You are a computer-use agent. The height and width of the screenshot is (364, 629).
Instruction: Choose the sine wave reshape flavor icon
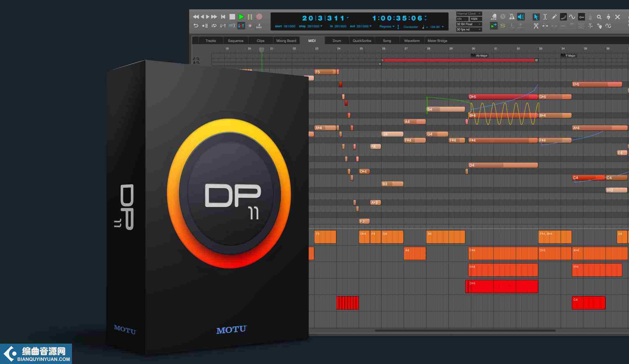coord(572,17)
